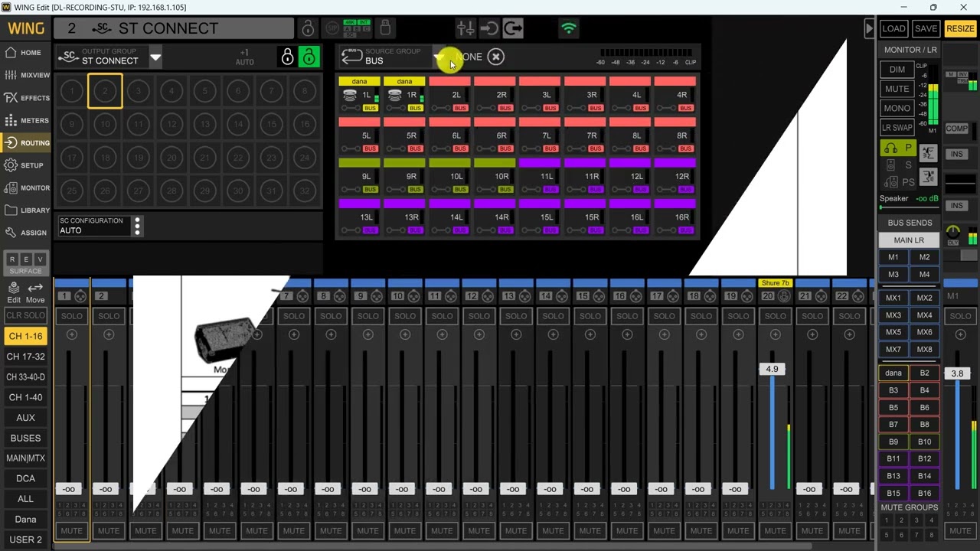Open the Effects page

(25, 98)
